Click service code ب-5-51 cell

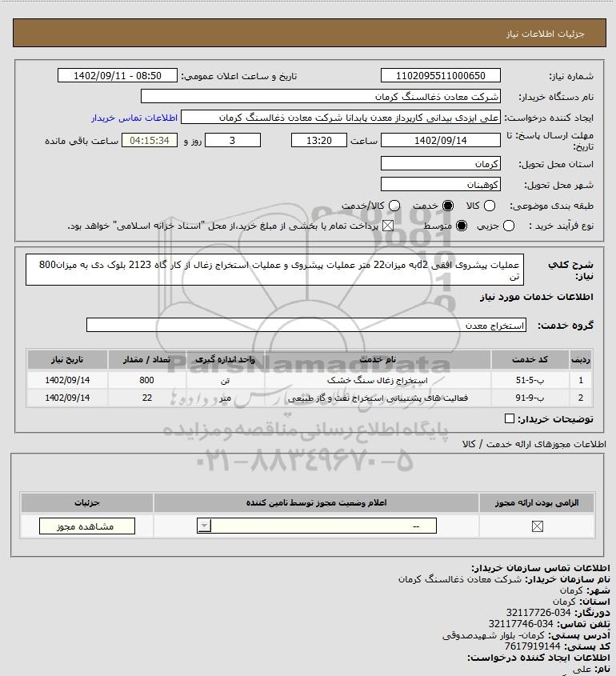[x=530, y=380]
